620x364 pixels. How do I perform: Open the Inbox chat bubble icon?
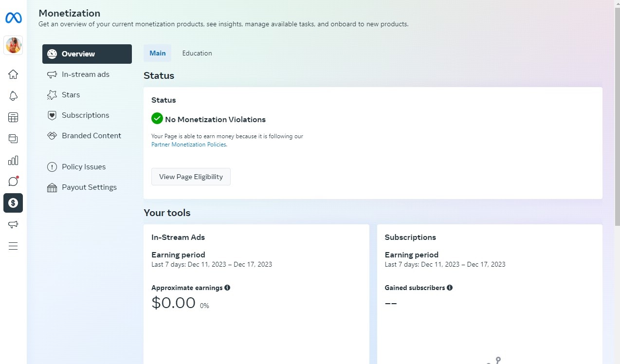click(x=13, y=182)
